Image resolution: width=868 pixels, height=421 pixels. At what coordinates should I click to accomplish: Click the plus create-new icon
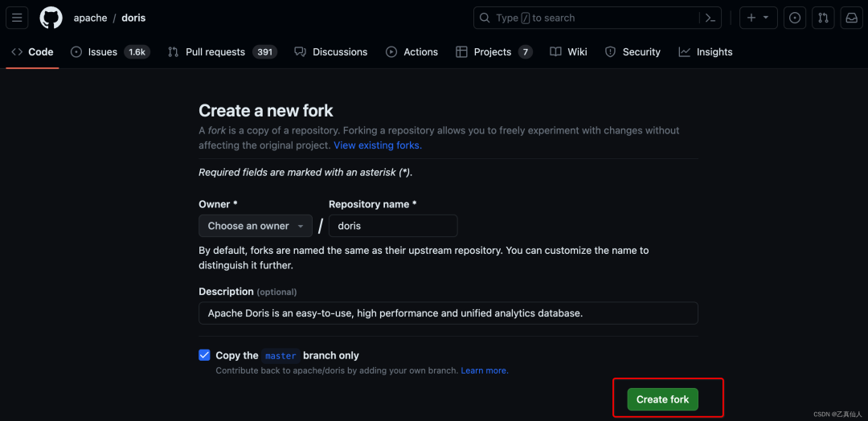[x=751, y=18]
